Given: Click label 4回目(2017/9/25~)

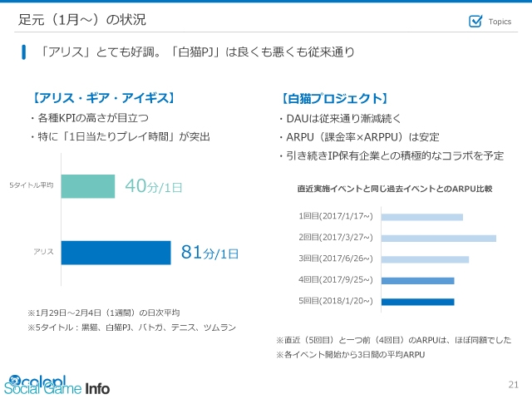Looking at the screenshot, I should point(336,279).
